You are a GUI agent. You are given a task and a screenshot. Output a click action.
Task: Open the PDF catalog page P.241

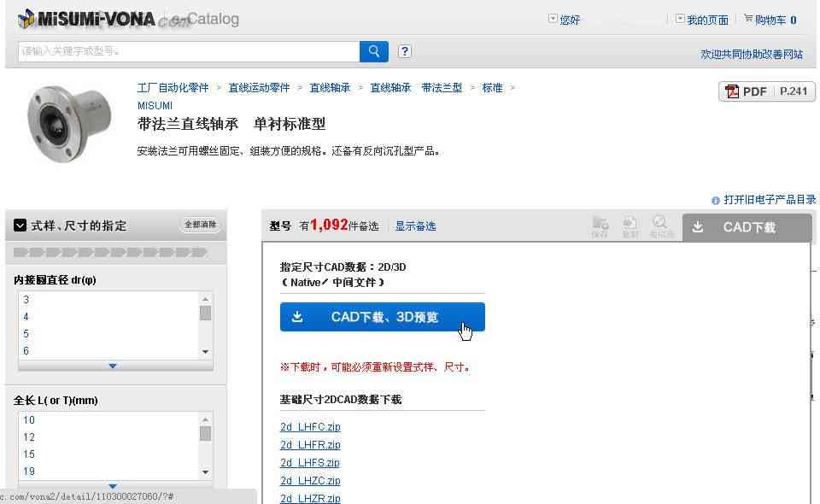(x=767, y=91)
